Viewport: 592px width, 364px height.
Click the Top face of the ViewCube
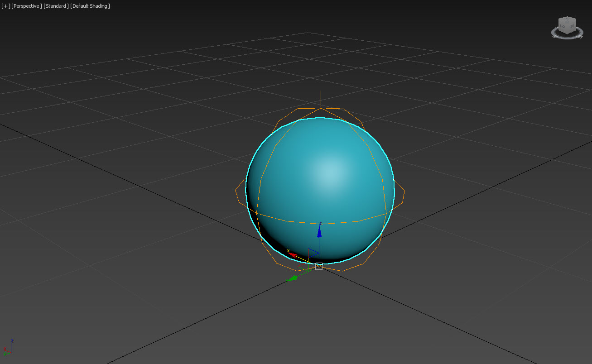pyautogui.click(x=567, y=19)
